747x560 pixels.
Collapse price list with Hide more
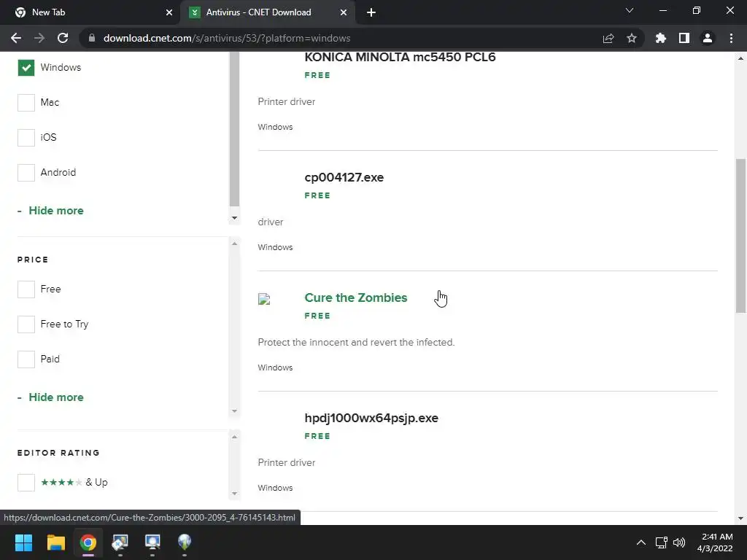coord(50,397)
